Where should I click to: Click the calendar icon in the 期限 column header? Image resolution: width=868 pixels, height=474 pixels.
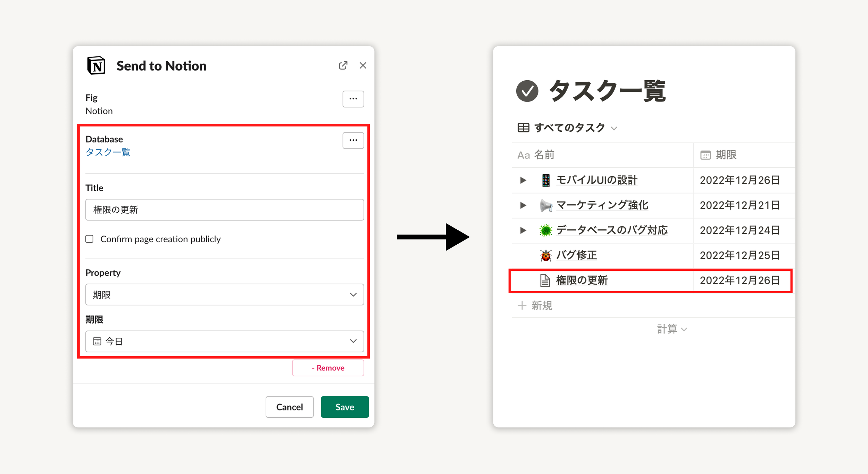coord(706,155)
